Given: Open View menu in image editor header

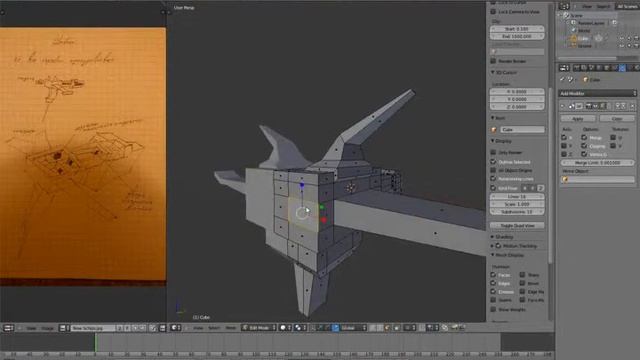Looking at the screenshot, I should pyautogui.click(x=31, y=328).
